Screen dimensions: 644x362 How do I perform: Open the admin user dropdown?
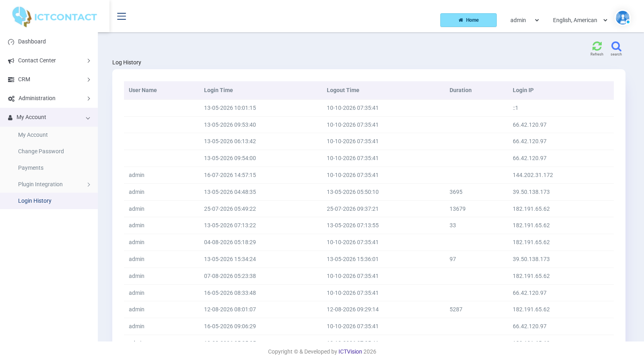coord(524,20)
